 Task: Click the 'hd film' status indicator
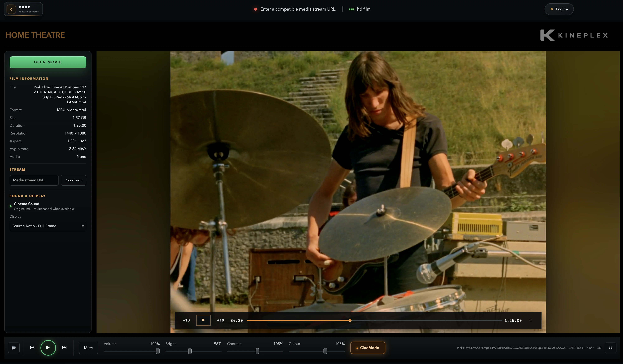click(360, 9)
